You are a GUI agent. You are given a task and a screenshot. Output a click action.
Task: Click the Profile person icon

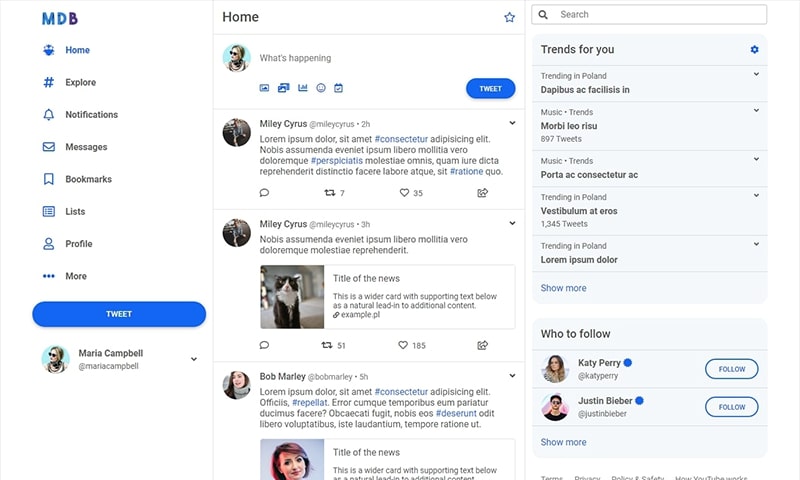(48, 244)
